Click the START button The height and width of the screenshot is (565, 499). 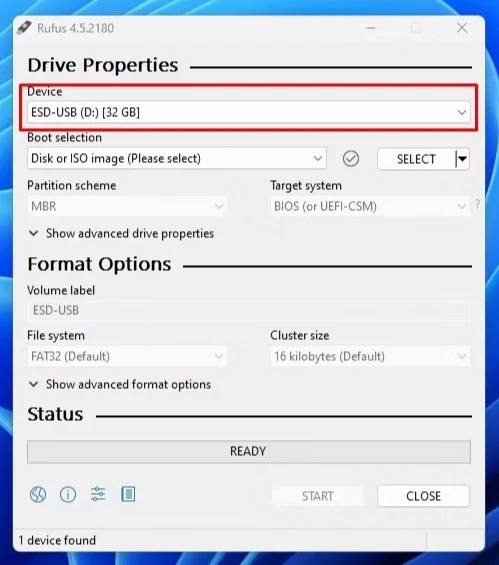317,496
